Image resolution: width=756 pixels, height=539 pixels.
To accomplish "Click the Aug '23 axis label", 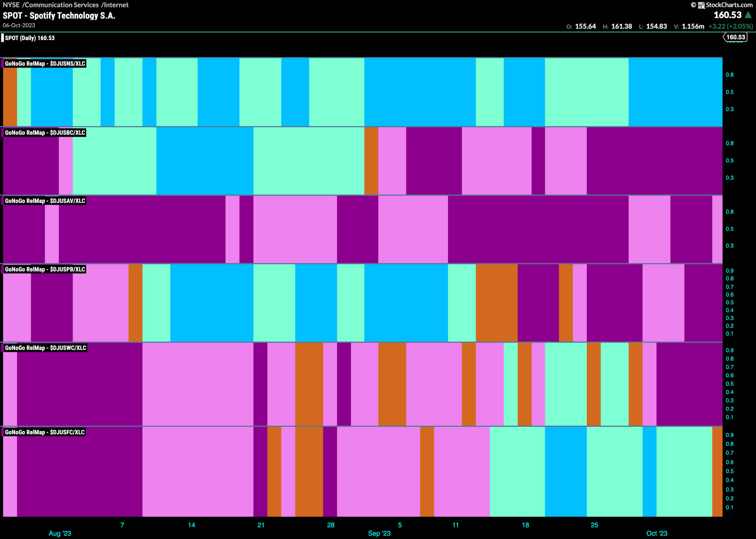I will (60, 533).
